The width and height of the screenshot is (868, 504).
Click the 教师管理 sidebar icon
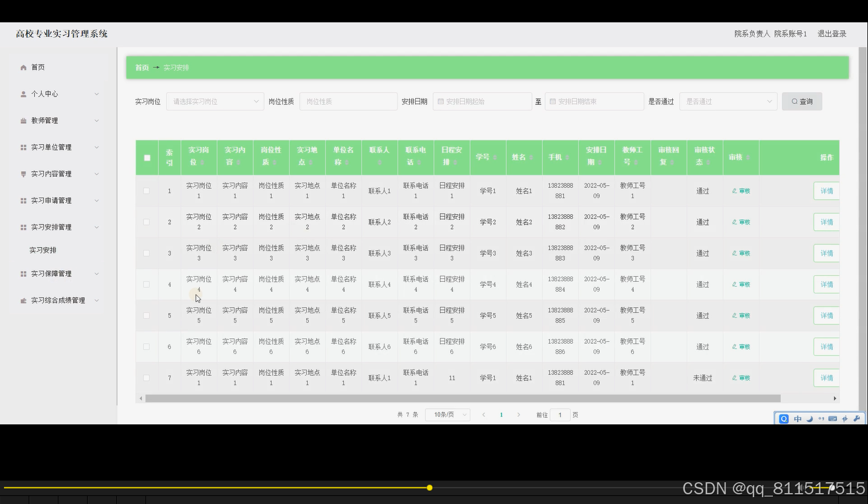tap(23, 121)
